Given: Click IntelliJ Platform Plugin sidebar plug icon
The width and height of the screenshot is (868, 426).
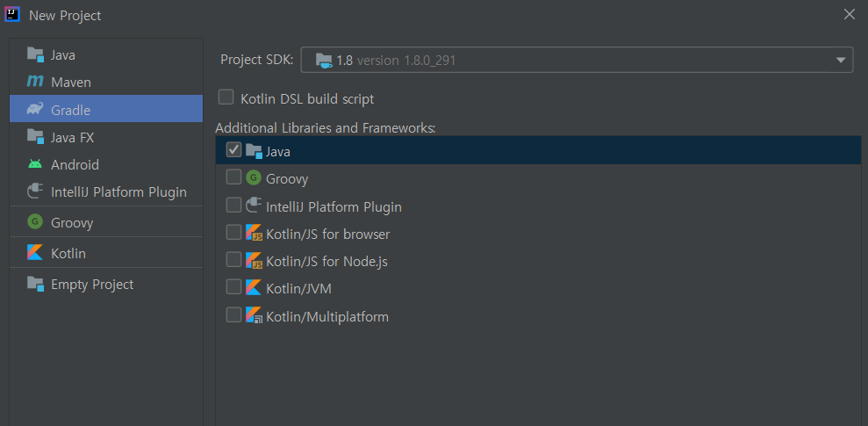Looking at the screenshot, I should pyautogui.click(x=35, y=191).
